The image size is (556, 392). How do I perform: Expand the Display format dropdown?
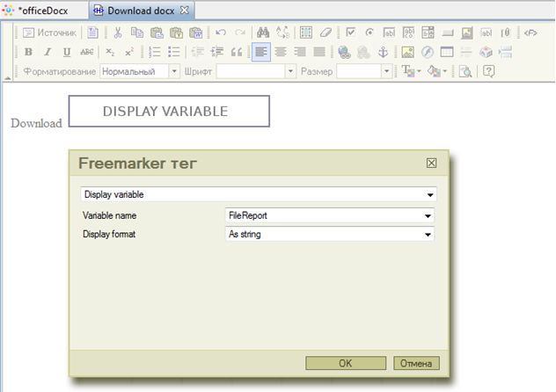[x=428, y=235]
